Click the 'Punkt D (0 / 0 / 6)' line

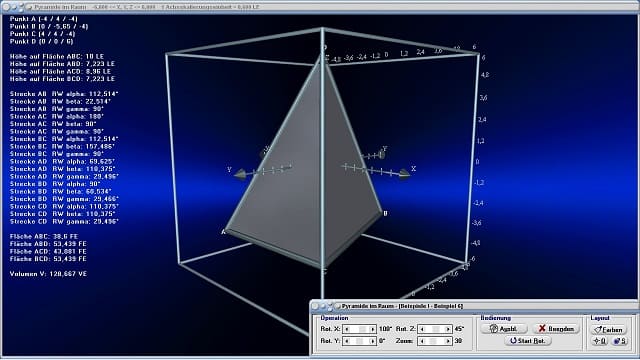42,41
